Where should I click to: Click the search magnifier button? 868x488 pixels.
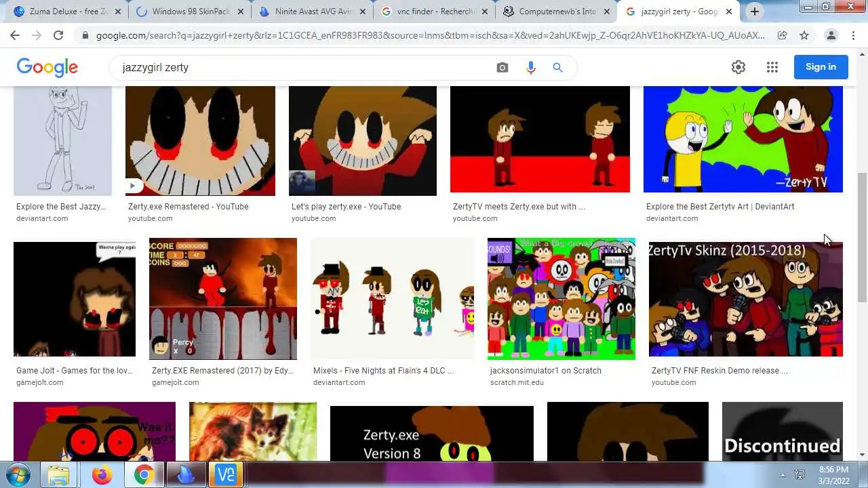tap(557, 68)
